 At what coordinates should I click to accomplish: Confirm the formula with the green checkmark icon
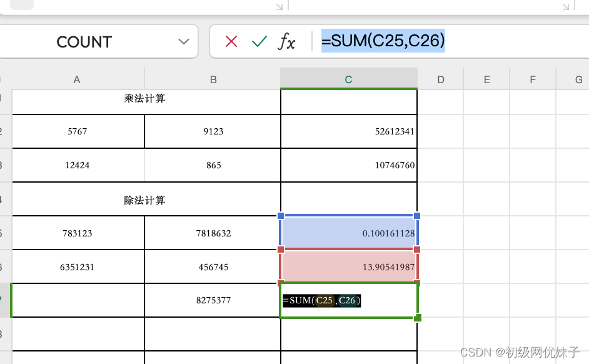click(259, 41)
